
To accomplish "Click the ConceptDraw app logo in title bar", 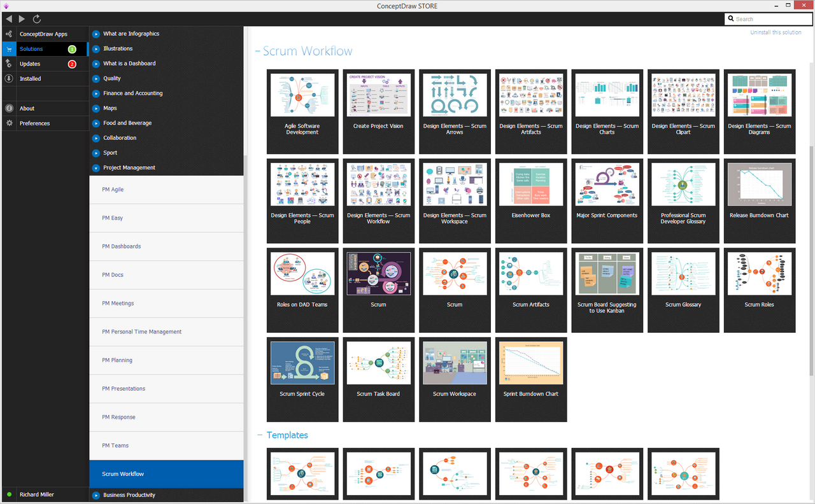I will [x=6, y=6].
